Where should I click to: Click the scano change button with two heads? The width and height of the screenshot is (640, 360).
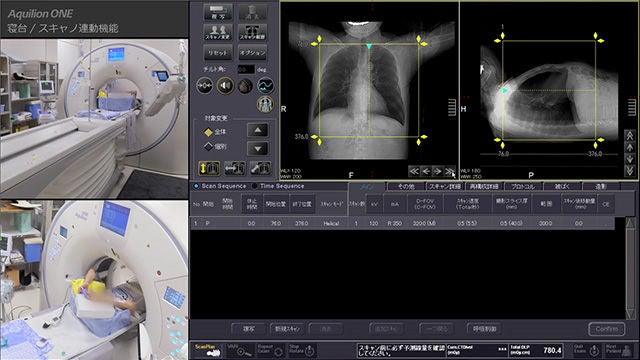pos(218,32)
